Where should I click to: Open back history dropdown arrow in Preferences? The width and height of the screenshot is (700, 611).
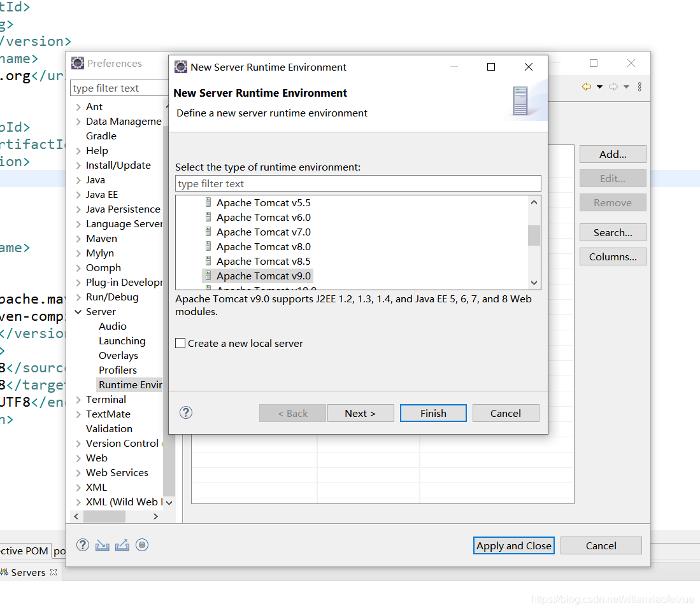point(599,87)
